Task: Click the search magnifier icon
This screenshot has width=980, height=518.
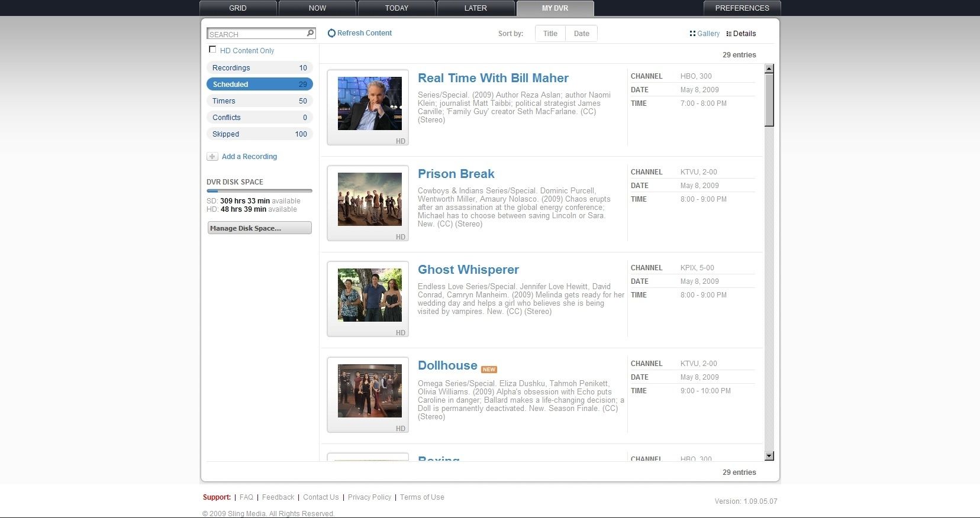Action: pos(310,33)
